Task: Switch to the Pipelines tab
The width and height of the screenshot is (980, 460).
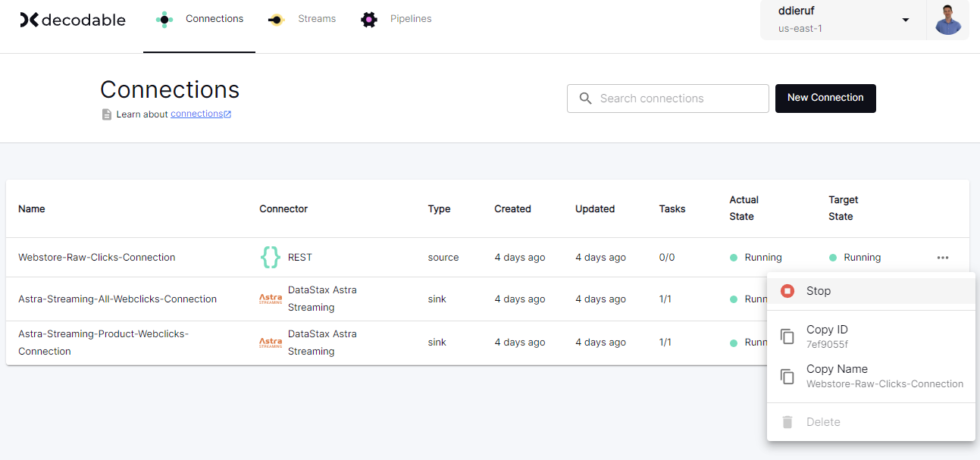Action: 410,19
